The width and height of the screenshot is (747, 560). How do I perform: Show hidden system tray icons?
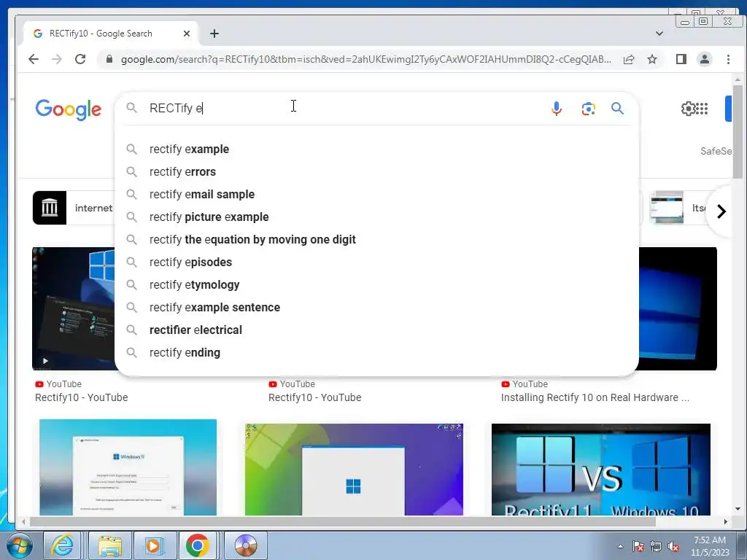[x=620, y=546]
